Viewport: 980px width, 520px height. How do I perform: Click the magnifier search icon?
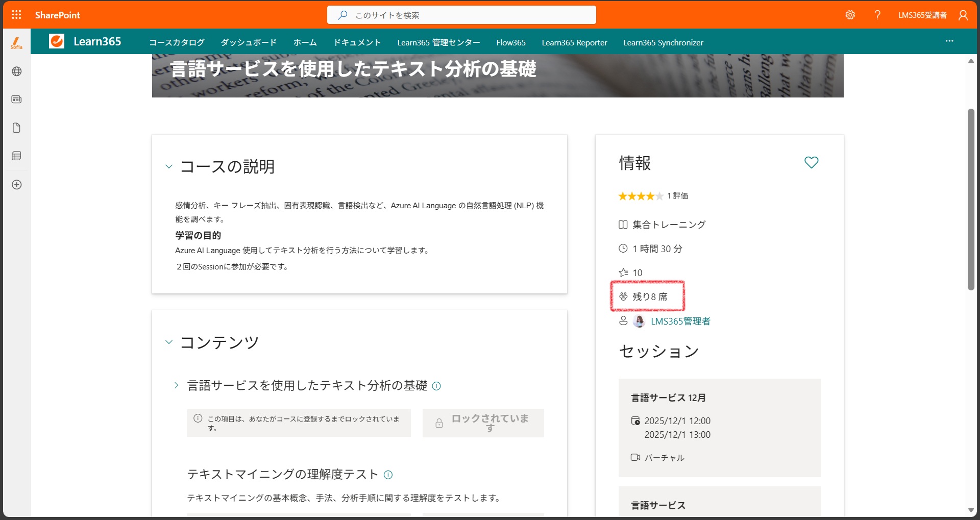point(343,15)
